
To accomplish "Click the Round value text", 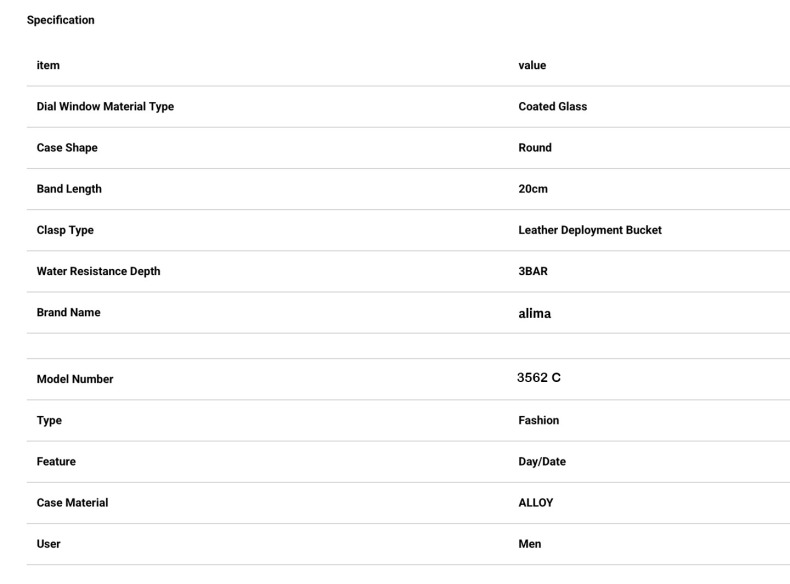I will tap(535, 148).
